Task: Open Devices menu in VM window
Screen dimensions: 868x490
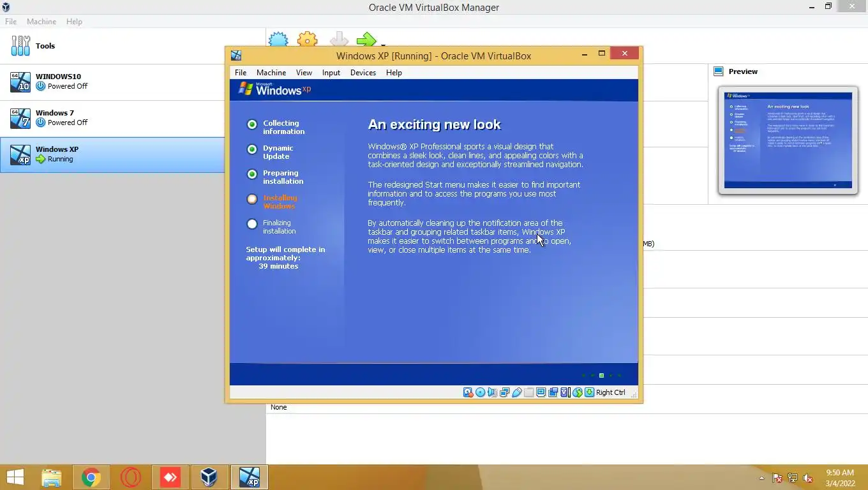Action: click(363, 73)
